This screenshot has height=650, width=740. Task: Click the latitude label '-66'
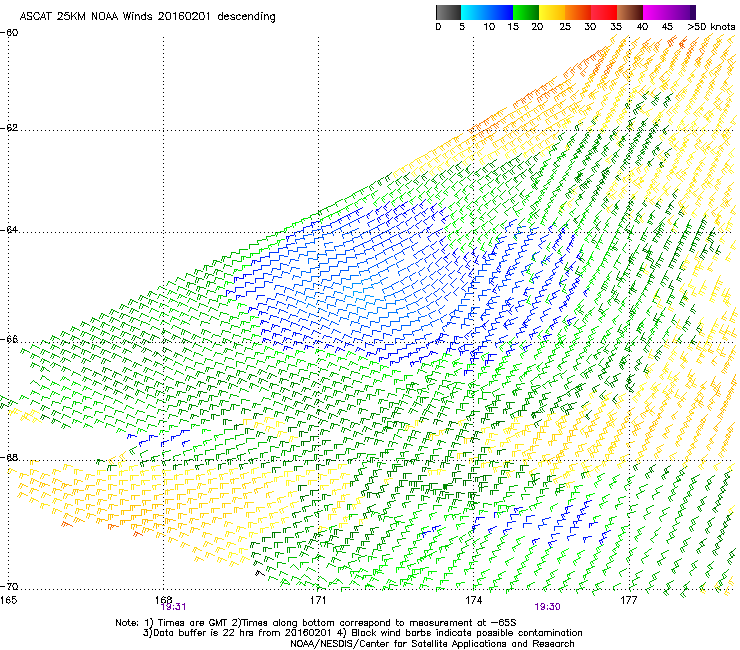point(9,340)
